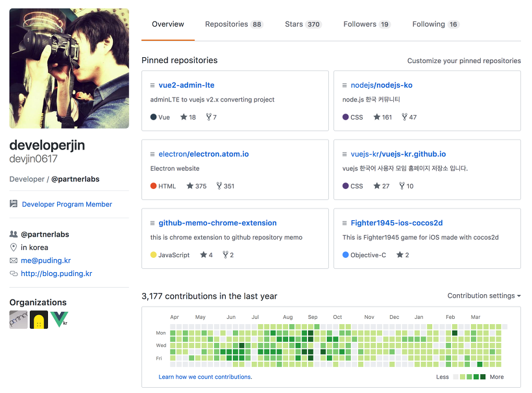Click the fork icon showing 7 on vue2-admin-lte
The image size is (532, 393).
tap(209, 117)
